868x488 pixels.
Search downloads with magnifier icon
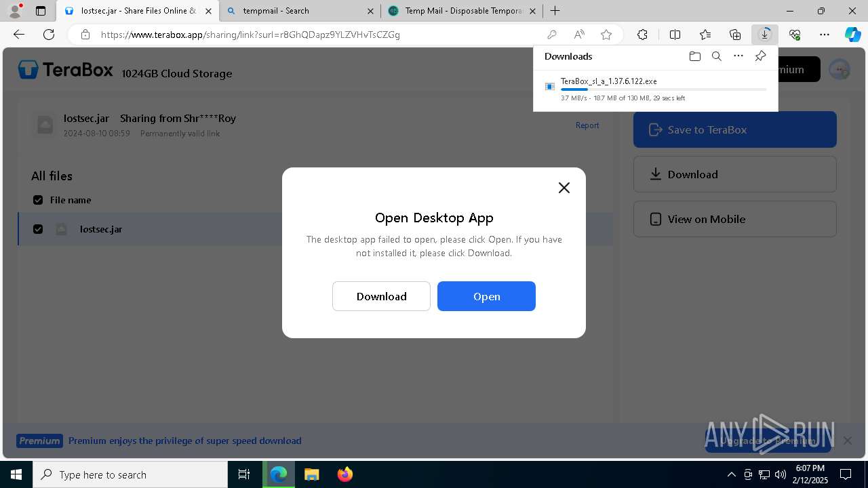(x=716, y=56)
